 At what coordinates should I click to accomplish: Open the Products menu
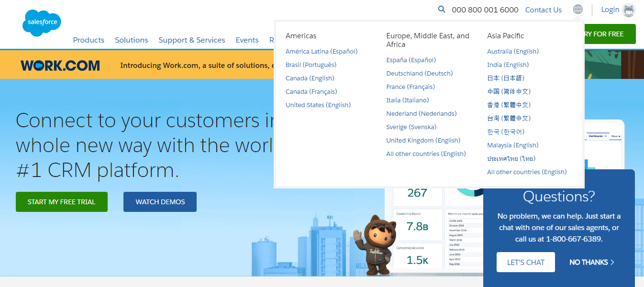coord(89,40)
